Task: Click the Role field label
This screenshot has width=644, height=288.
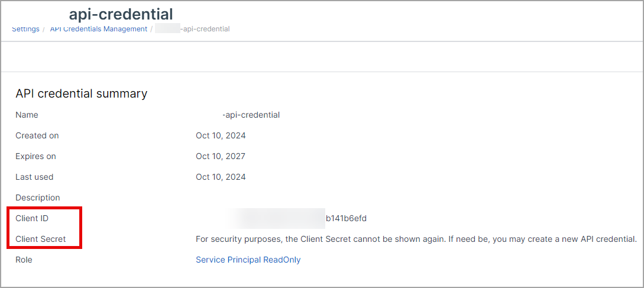Action: point(24,260)
